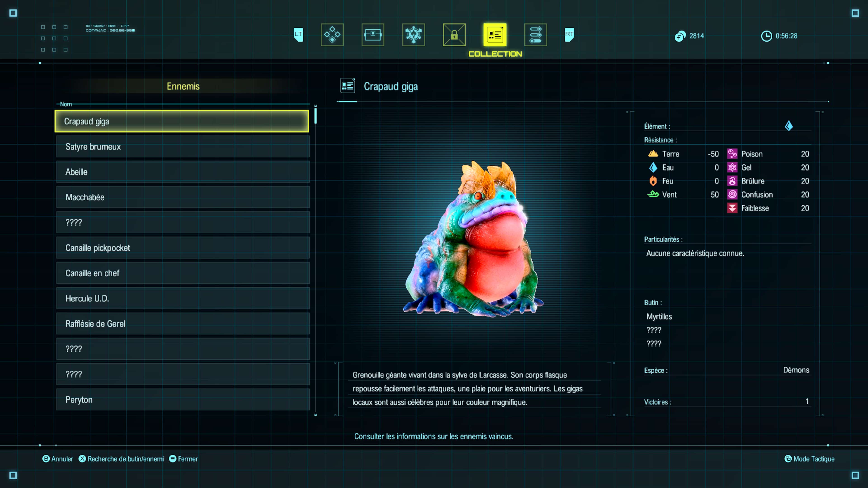
Task: Click the Terre resistance value -50
Action: 713,154
